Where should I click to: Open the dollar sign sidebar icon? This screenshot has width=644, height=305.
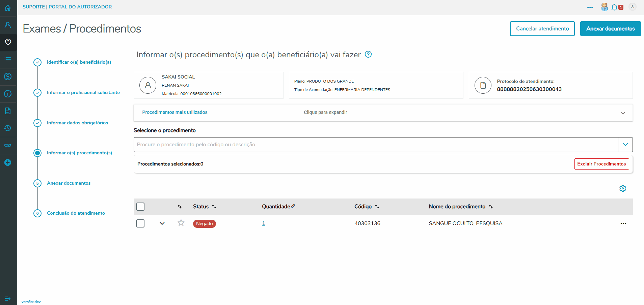click(8, 77)
